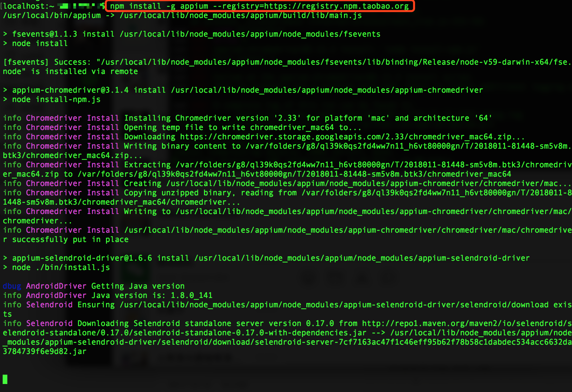Click the "node ./bin/install.js" line
Viewport: 572px width, 392px height.
(x=56, y=267)
